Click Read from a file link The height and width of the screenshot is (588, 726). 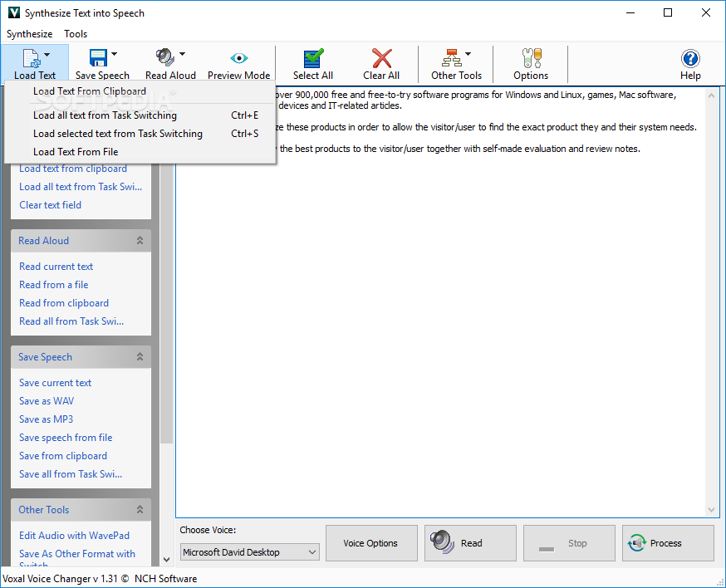point(54,285)
